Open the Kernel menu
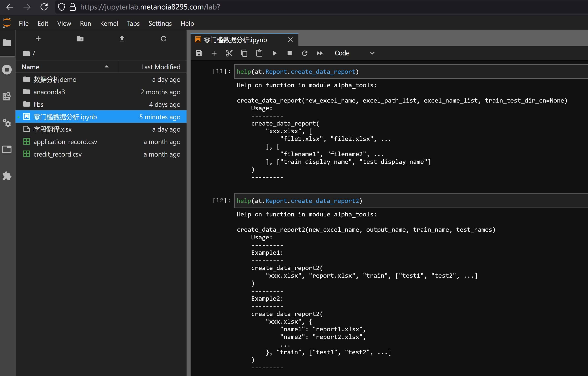The height and width of the screenshot is (376, 588). pyautogui.click(x=109, y=23)
